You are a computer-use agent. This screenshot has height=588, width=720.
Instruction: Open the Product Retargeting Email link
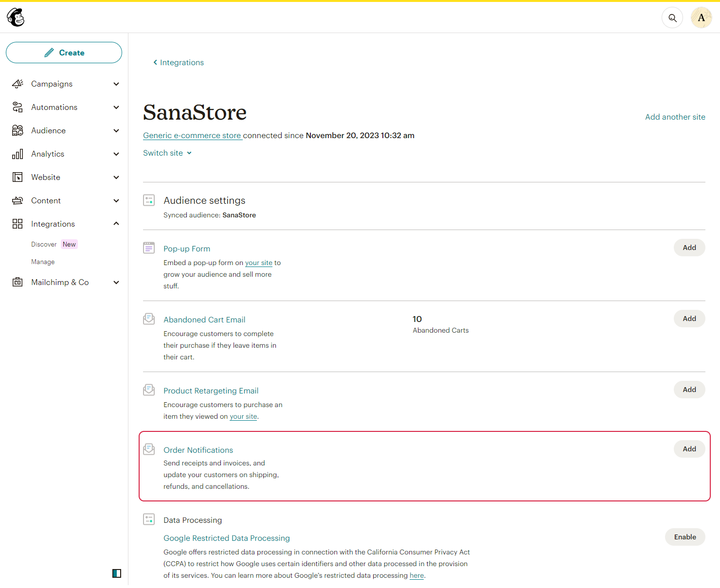click(x=211, y=391)
